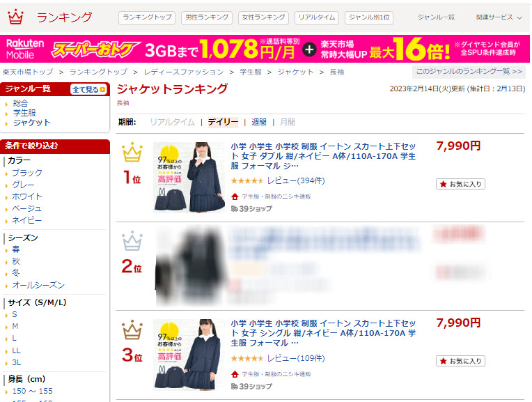Filter by ネイビー color

pyautogui.click(x=26, y=220)
